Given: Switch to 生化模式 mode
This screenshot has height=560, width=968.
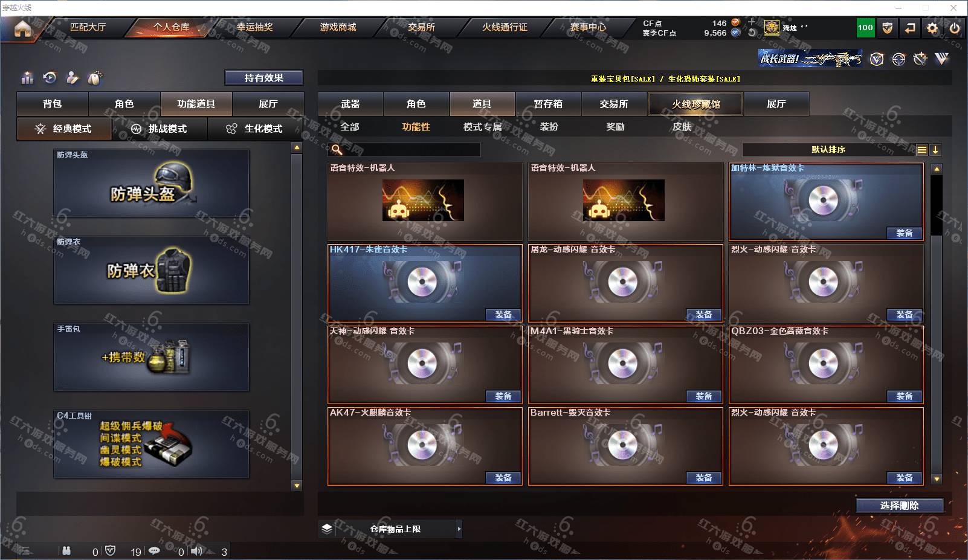Looking at the screenshot, I should 255,129.
